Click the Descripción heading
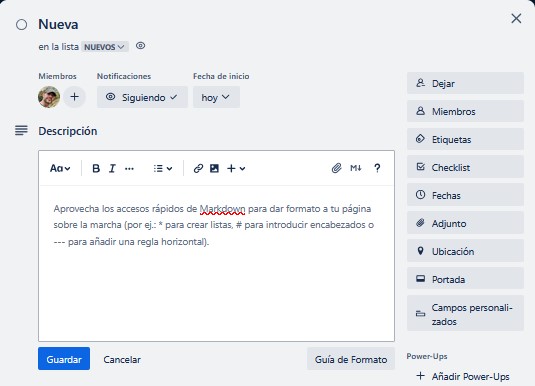Viewport: 535px width, 386px height. (68, 131)
